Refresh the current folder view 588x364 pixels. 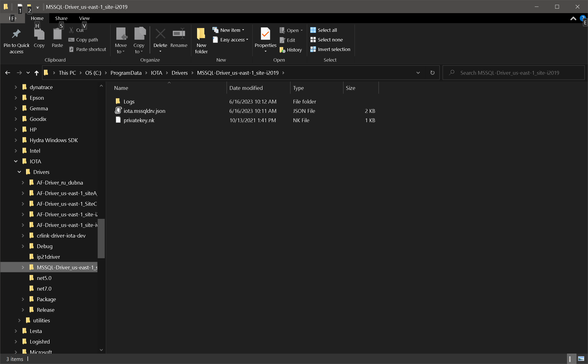pos(432,73)
